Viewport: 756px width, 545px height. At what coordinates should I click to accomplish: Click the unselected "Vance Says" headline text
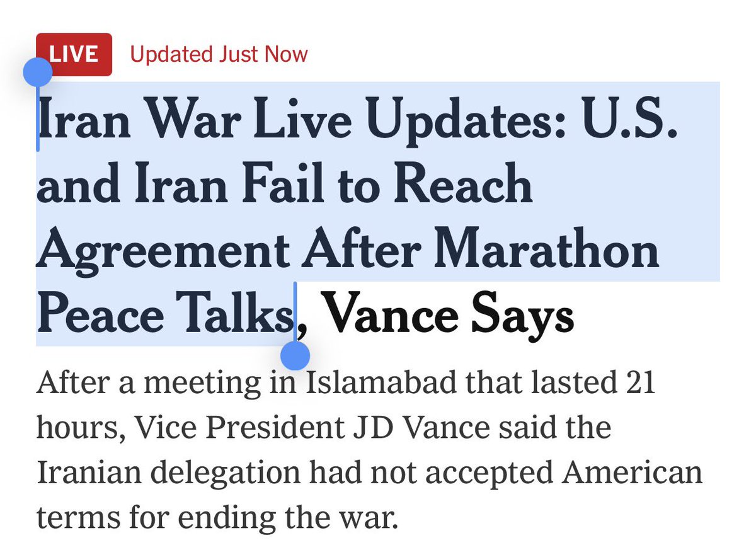pyautogui.click(x=450, y=316)
